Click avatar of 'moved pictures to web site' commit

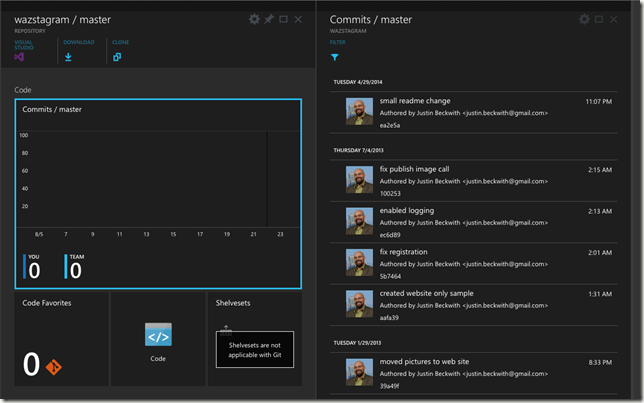[x=359, y=372]
